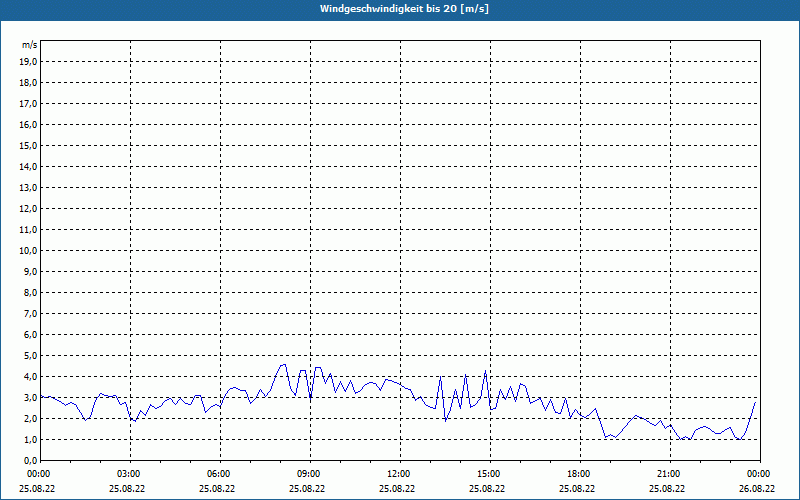Select the 10,0 y-axis value
Screen dimensions: 800x500
(28, 251)
